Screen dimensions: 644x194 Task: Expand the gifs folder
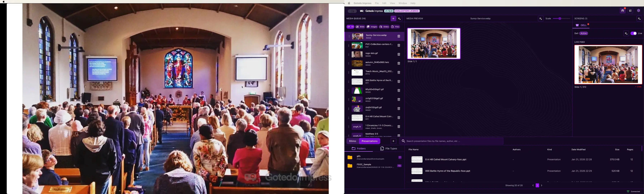[x=374, y=158]
